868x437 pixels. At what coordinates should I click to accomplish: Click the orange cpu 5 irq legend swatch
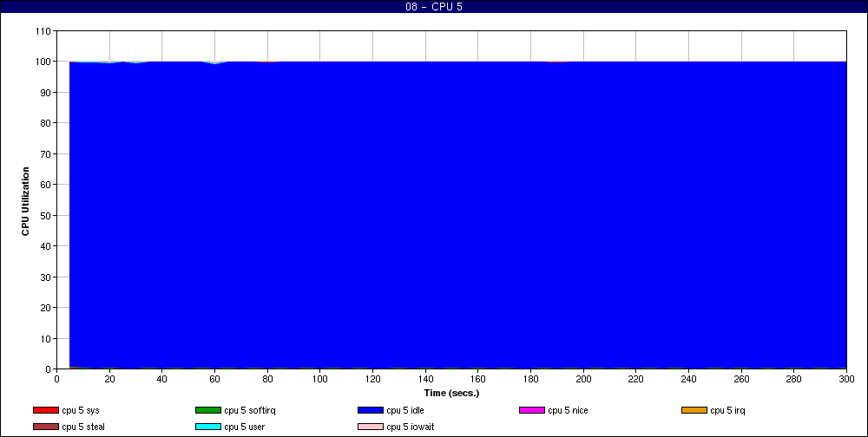pyautogui.click(x=694, y=410)
